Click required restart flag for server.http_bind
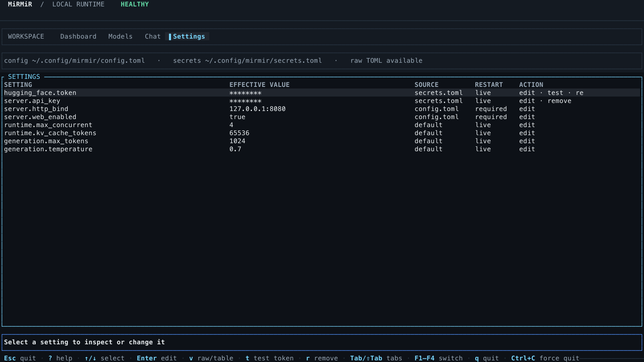This screenshot has height=362, width=644. point(491,109)
